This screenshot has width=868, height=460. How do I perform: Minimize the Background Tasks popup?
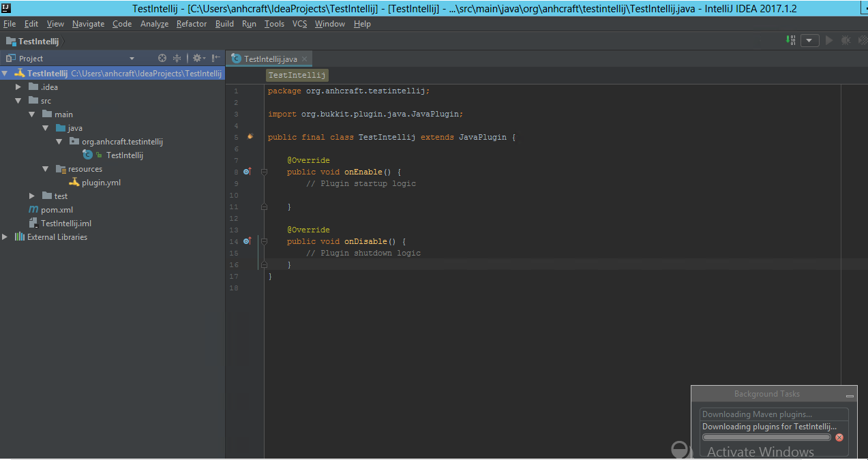850,395
